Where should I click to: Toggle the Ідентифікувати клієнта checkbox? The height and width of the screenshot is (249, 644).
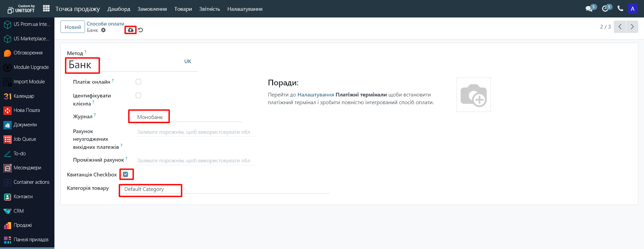138,95
